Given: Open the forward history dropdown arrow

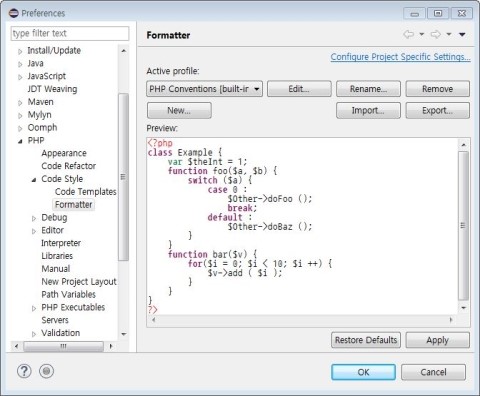Looking at the screenshot, I should coord(449,34).
